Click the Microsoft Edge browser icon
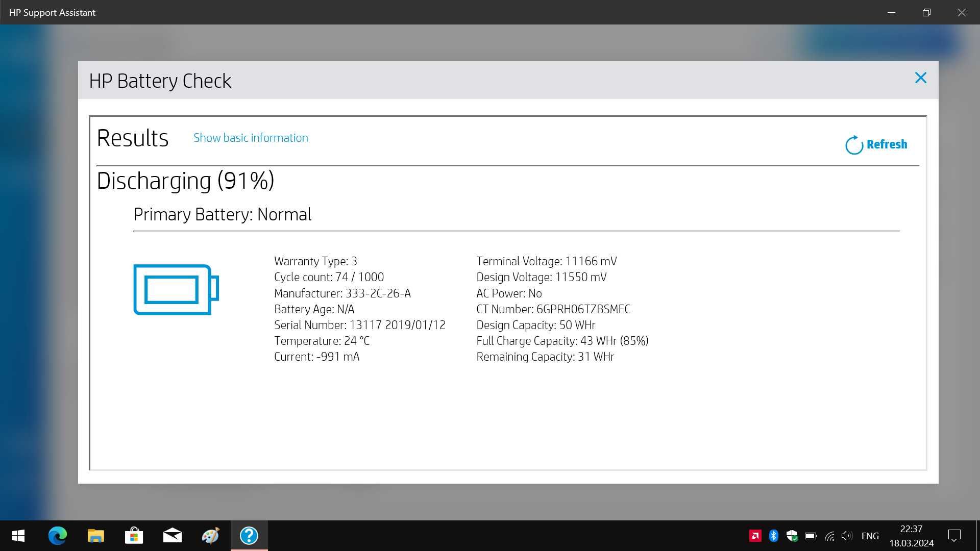The image size is (980, 551). click(58, 536)
